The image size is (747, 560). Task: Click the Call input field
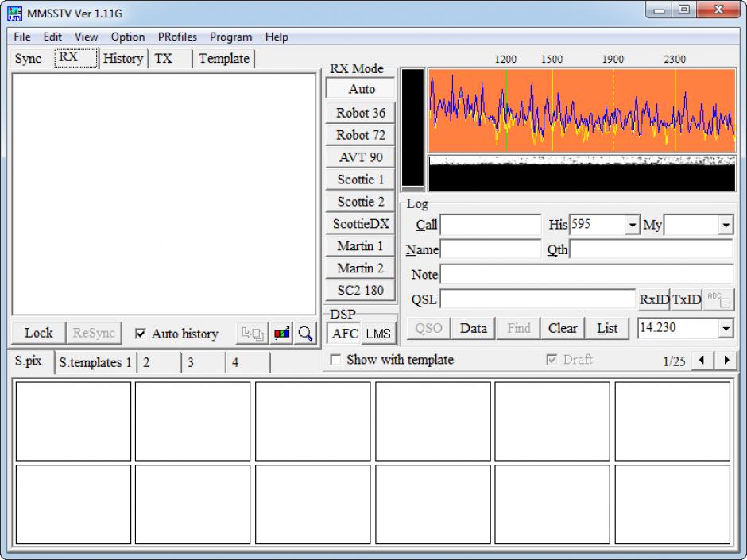pos(490,226)
